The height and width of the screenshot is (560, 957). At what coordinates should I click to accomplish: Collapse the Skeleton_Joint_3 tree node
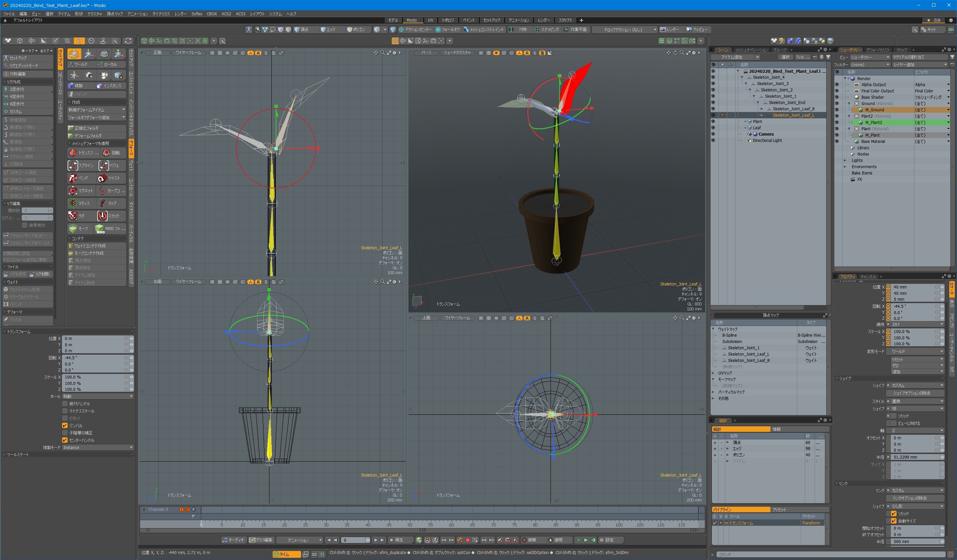(x=746, y=83)
